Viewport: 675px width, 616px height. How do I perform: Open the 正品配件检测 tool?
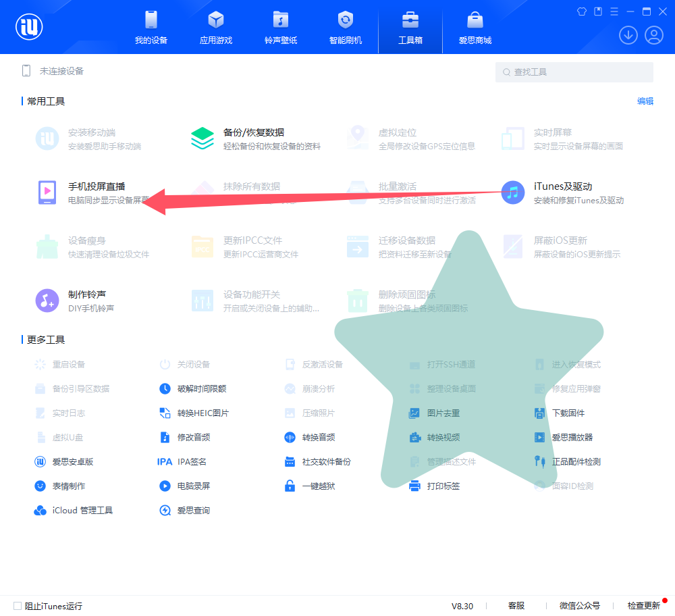point(568,462)
